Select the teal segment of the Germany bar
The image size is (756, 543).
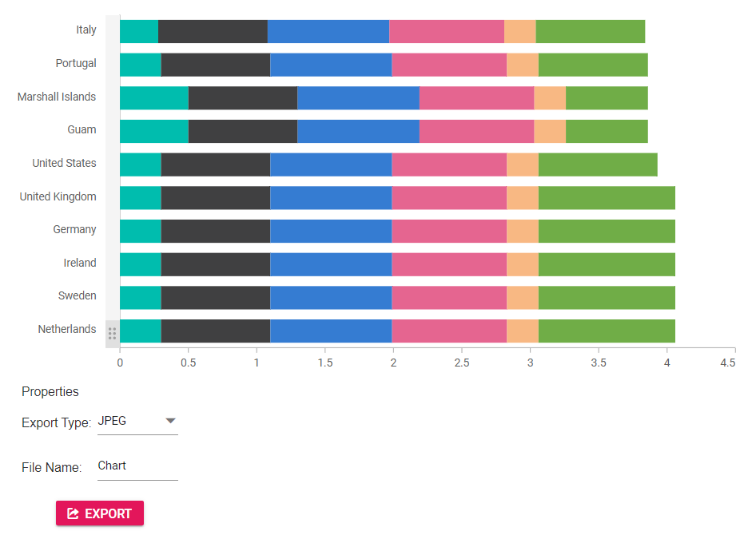click(x=141, y=231)
